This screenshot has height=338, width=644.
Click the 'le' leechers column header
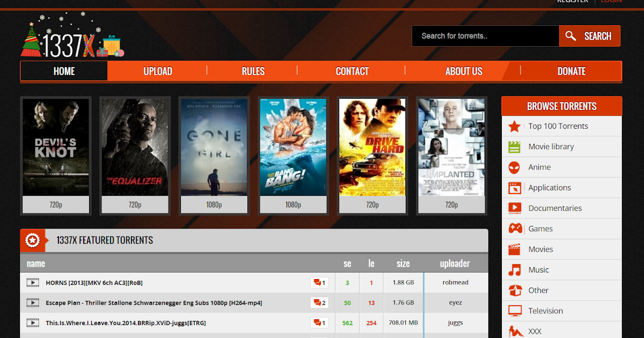coord(371,263)
